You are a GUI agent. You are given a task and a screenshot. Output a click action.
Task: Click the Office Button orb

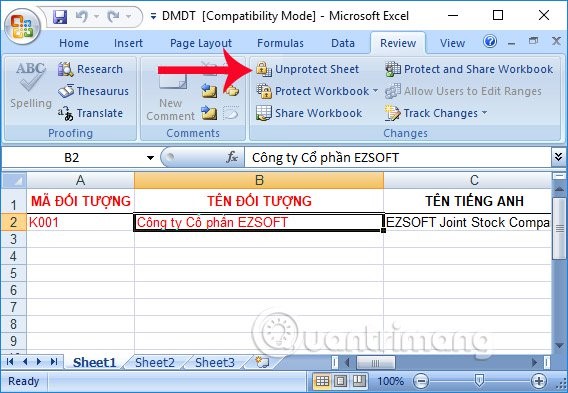[x=22, y=26]
